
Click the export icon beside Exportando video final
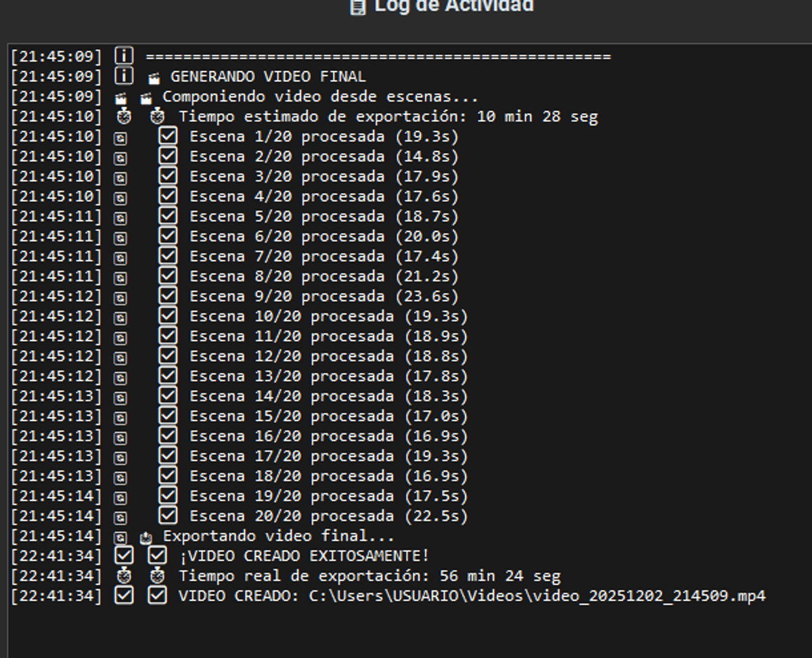[x=145, y=538]
